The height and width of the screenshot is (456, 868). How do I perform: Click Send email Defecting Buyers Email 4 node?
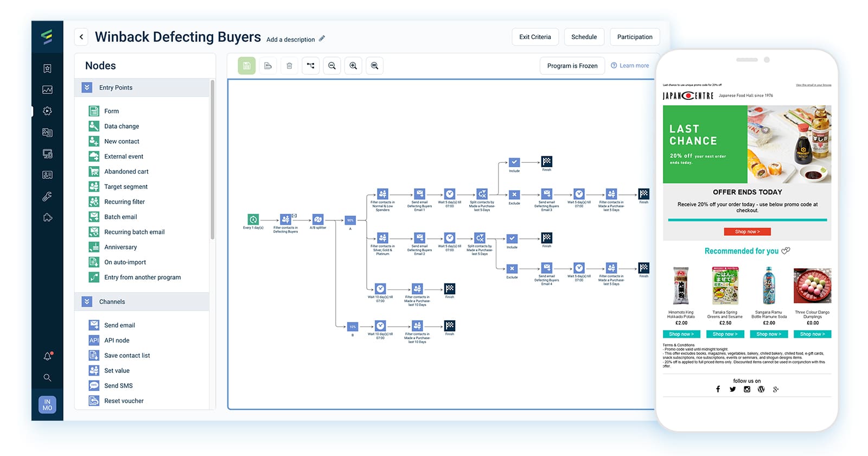[547, 268]
